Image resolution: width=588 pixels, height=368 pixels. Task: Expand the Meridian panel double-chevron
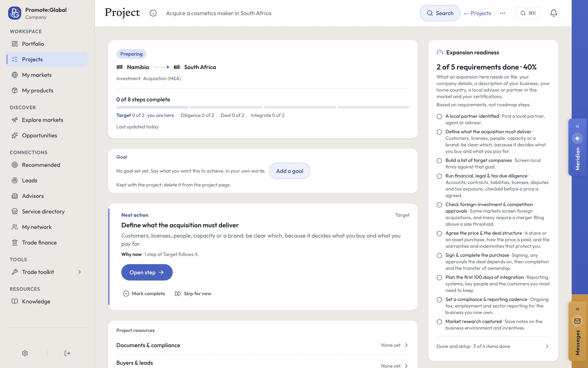point(577,126)
